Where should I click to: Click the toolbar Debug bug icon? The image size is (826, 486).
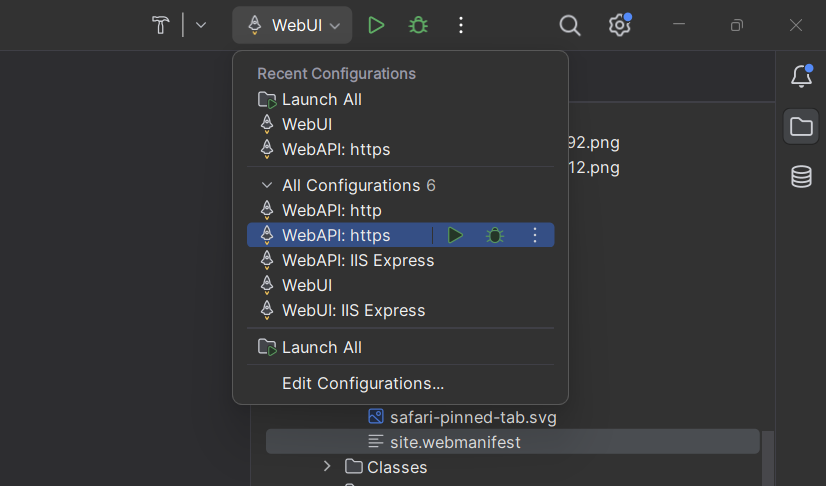coord(418,25)
